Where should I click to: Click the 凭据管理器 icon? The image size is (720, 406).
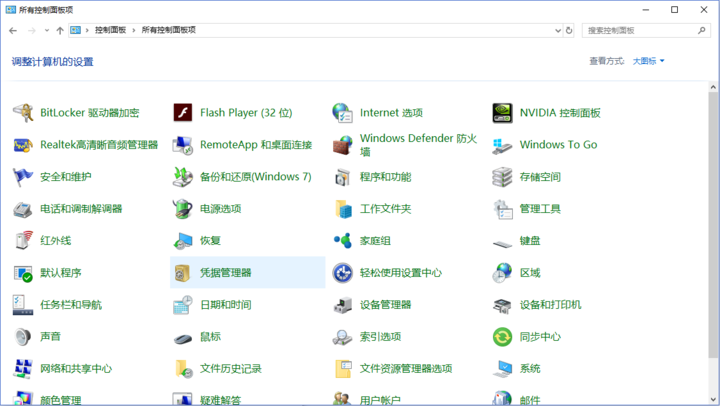[183, 273]
